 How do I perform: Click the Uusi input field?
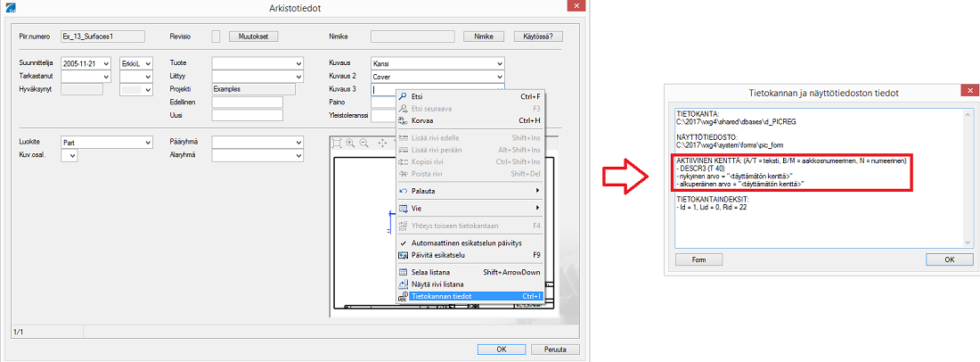pyautogui.click(x=248, y=115)
